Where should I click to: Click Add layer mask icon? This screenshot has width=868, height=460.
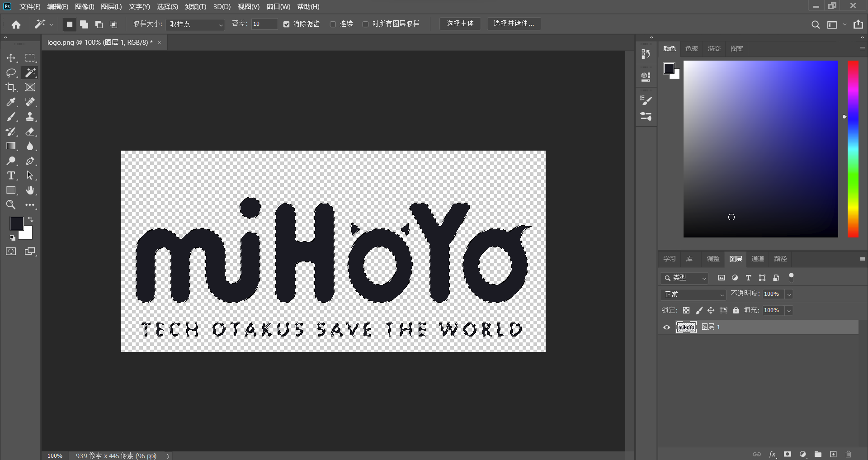pyautogui.click(x=788, y=454)
